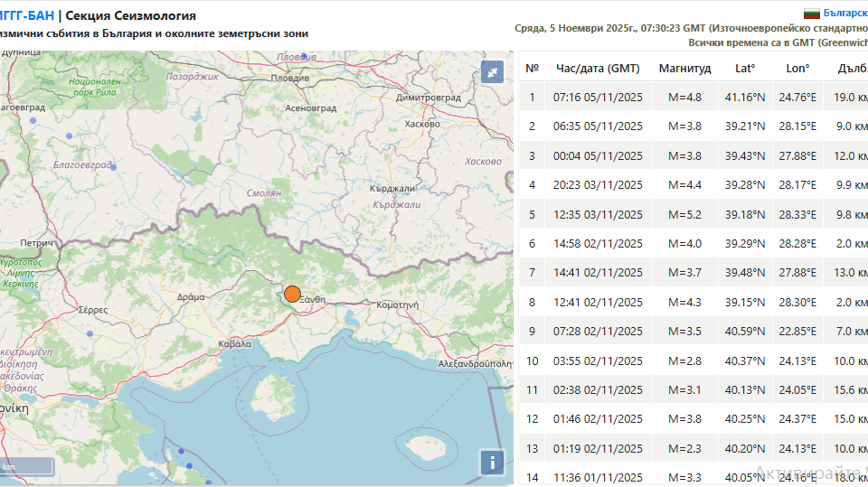This screenshot has height=487, width=868.
Task: Click the blue dot near Пловдив
Action: (304, 56)
